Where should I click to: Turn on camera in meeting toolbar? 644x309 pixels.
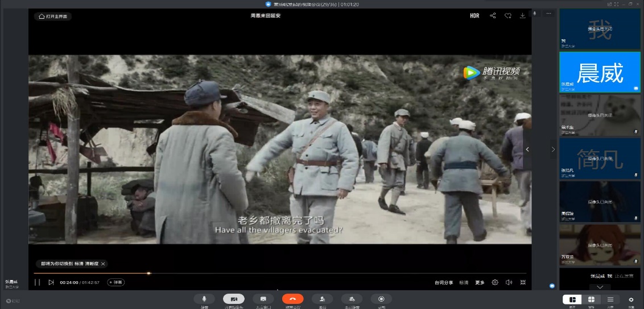point(234,299)
